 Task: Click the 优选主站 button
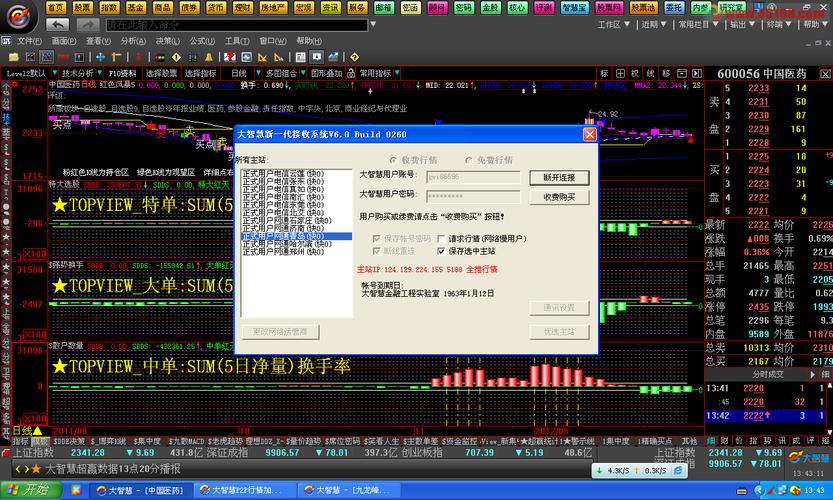[x=559, y=332]
